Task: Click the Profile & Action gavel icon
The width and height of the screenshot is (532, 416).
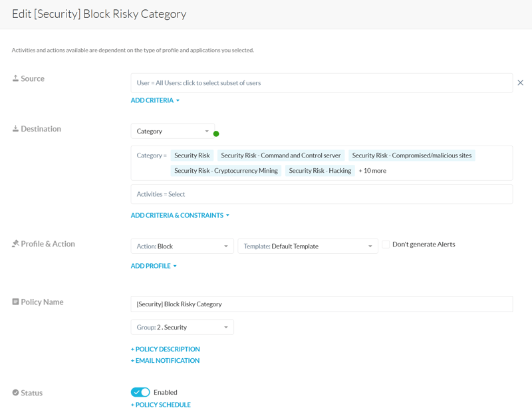Action: [x=15, y=244]
